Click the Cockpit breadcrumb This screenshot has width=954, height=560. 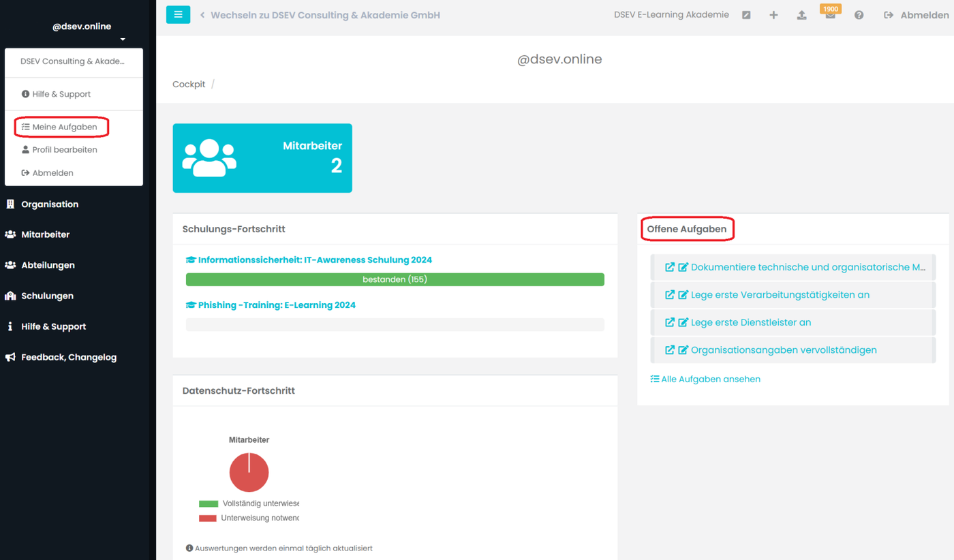click(189, 84)
